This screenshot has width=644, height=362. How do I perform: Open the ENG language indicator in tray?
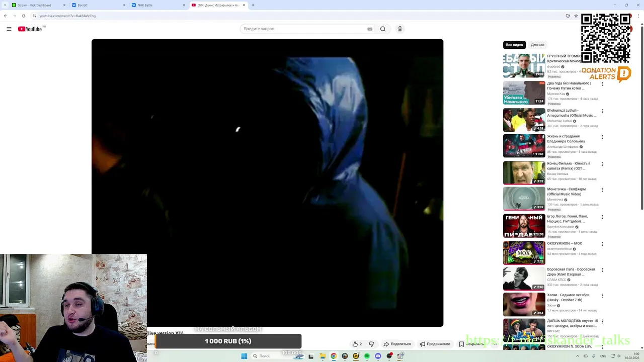tap(603, 356)
